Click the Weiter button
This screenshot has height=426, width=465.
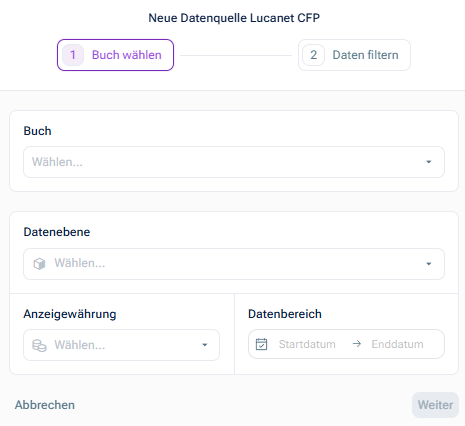[435, 405]
